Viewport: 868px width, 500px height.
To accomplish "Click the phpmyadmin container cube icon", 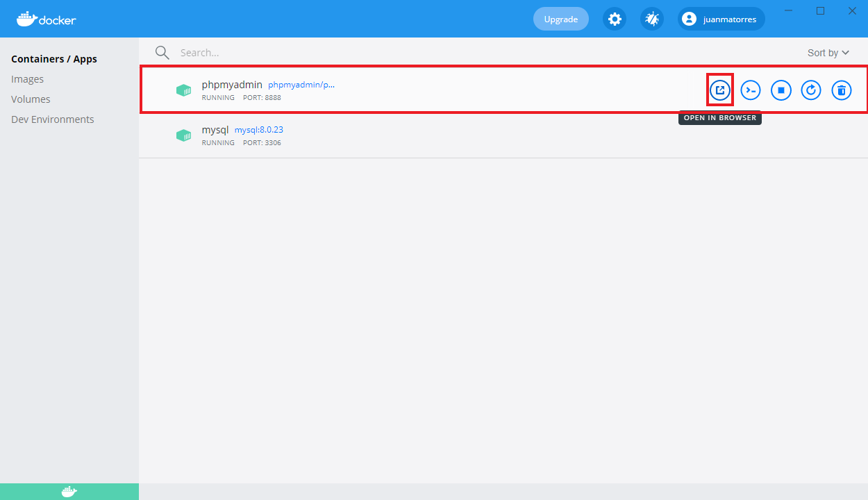I will tap(183, 90).
